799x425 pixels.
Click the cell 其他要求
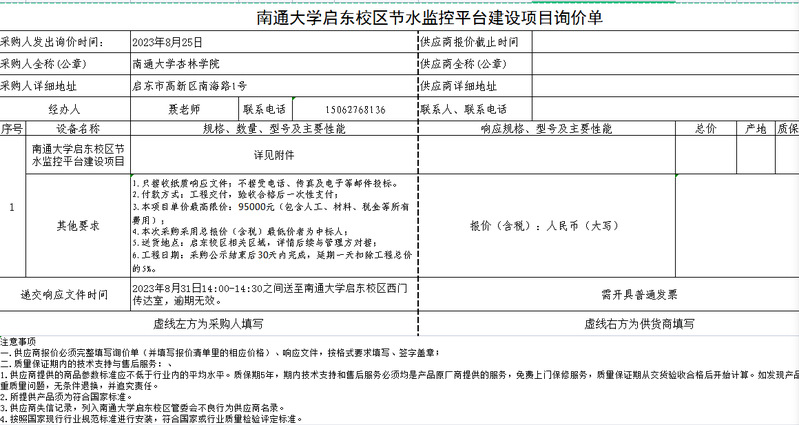[x=78, y=226]
